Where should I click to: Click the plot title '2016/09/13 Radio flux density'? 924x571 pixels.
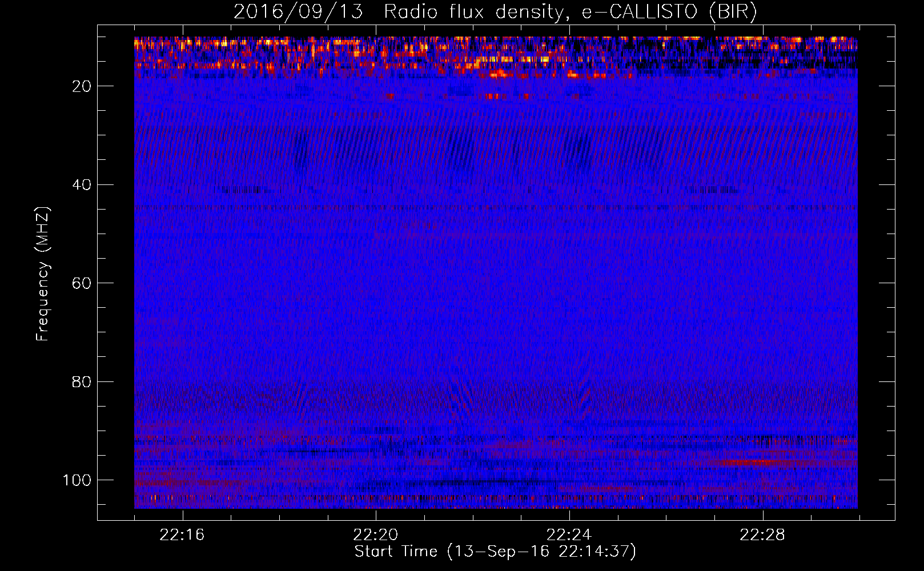(495, 12)
